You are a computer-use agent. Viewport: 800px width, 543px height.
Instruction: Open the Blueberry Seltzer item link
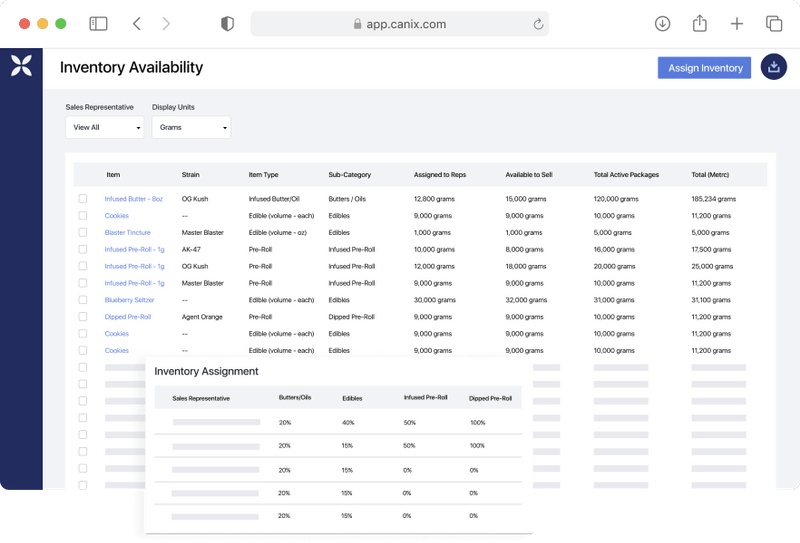point(130,300)
